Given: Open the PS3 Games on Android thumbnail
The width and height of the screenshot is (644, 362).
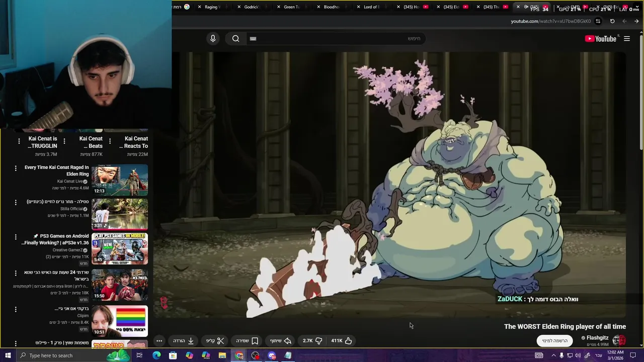Looking at the screenshot, I should (x=120, y=248).
